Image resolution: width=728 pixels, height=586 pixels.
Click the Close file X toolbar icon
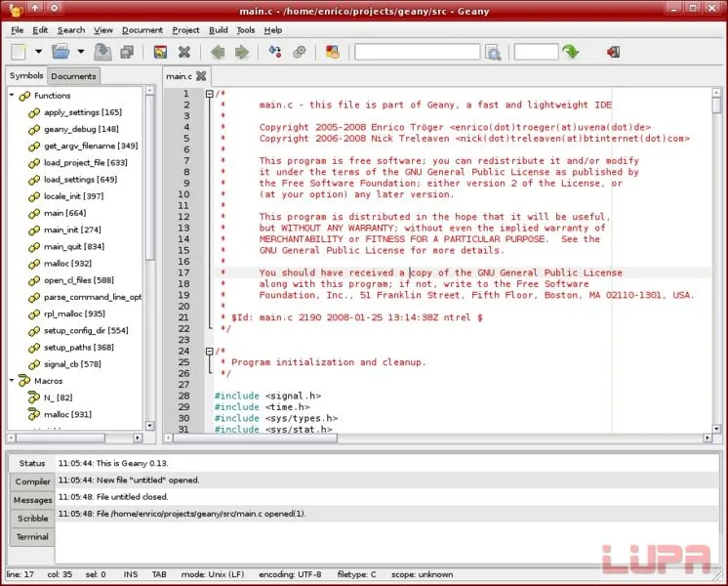tap(184, 52)
